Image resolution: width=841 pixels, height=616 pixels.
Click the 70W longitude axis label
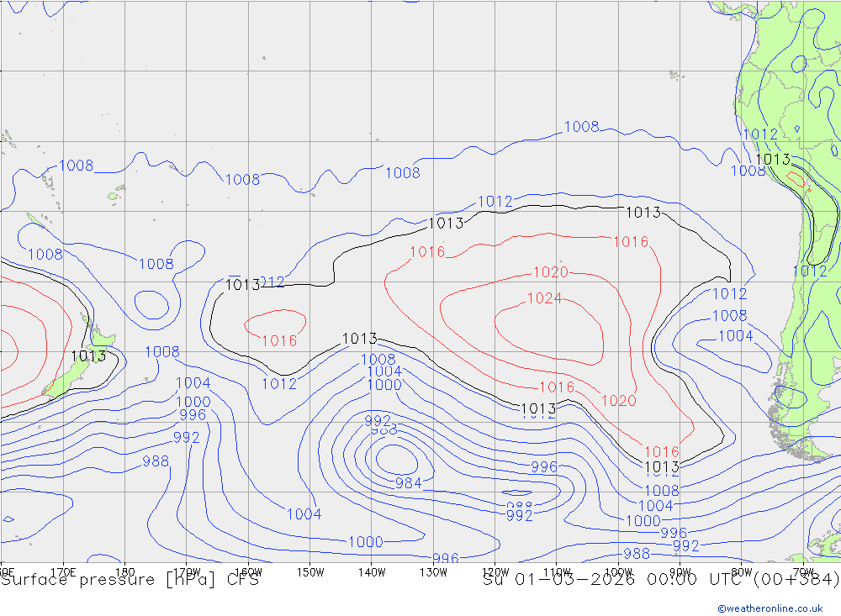(x=803, y=572)
